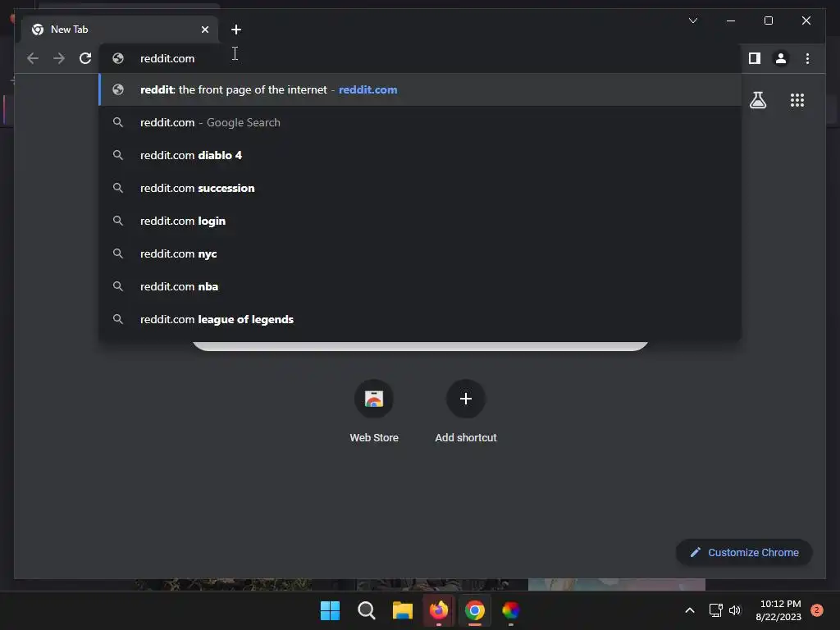Open the Chrome profile avatar
This screenshot has width=840, height=630.
[781, 58]
